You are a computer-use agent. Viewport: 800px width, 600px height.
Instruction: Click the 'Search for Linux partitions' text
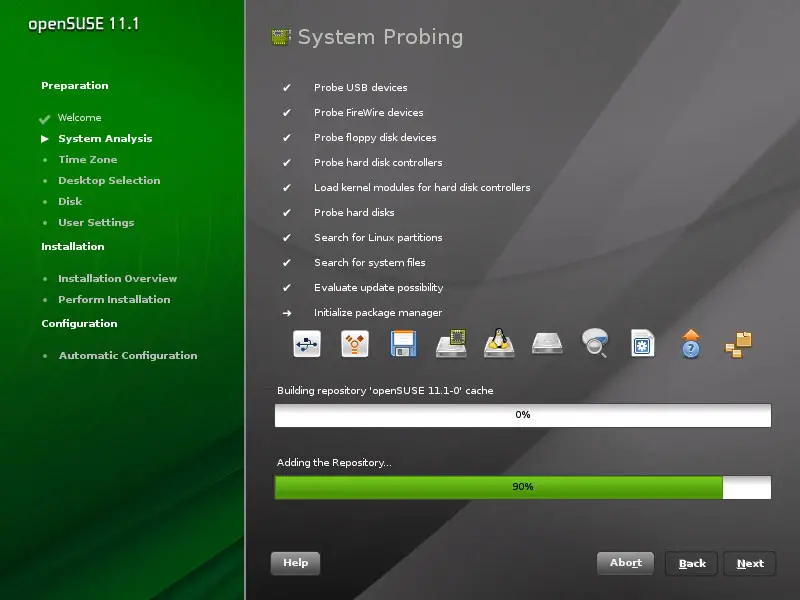[378, 238]
